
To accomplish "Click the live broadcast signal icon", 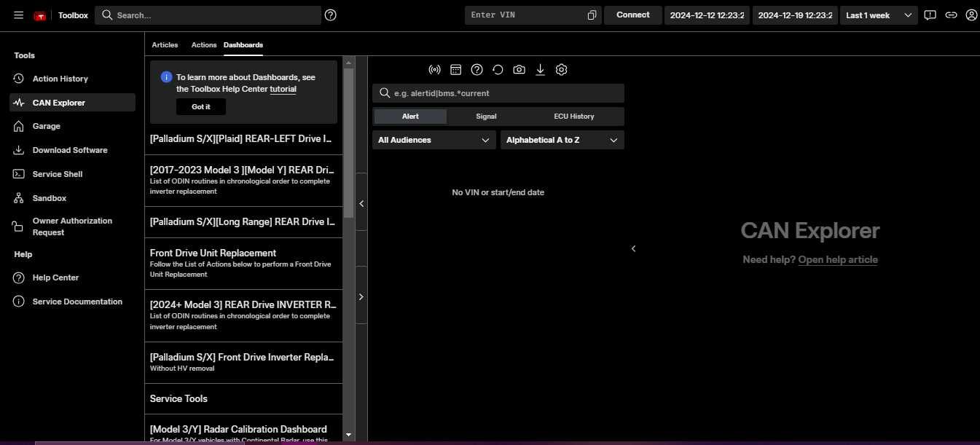I will click(434, 70).
